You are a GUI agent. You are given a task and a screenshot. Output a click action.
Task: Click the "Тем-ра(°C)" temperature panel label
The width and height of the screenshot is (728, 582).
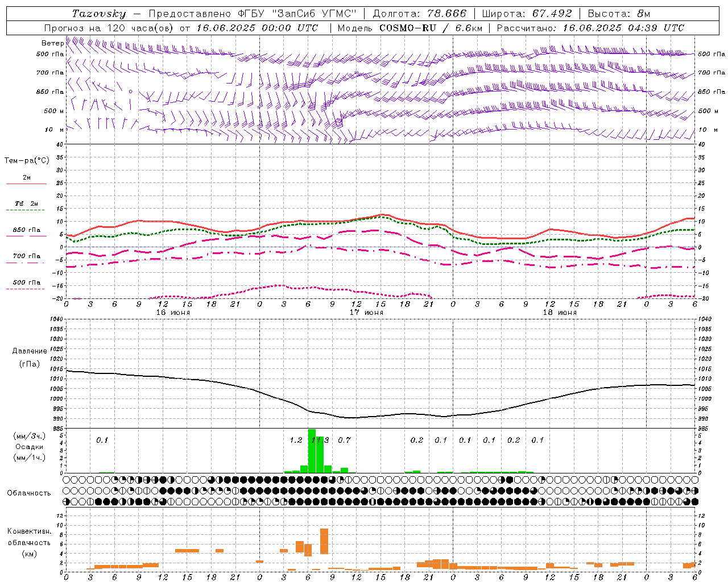pos(27,161)
